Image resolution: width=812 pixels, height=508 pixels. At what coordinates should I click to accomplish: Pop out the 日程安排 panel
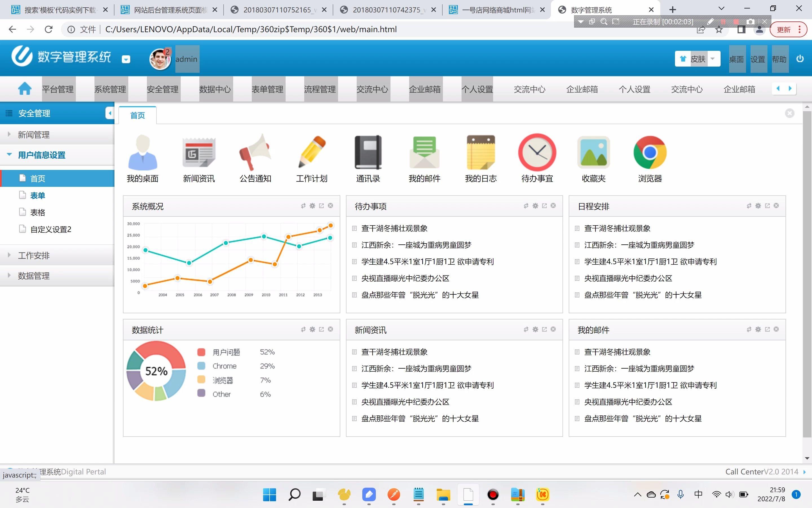[x=767, y=206]
